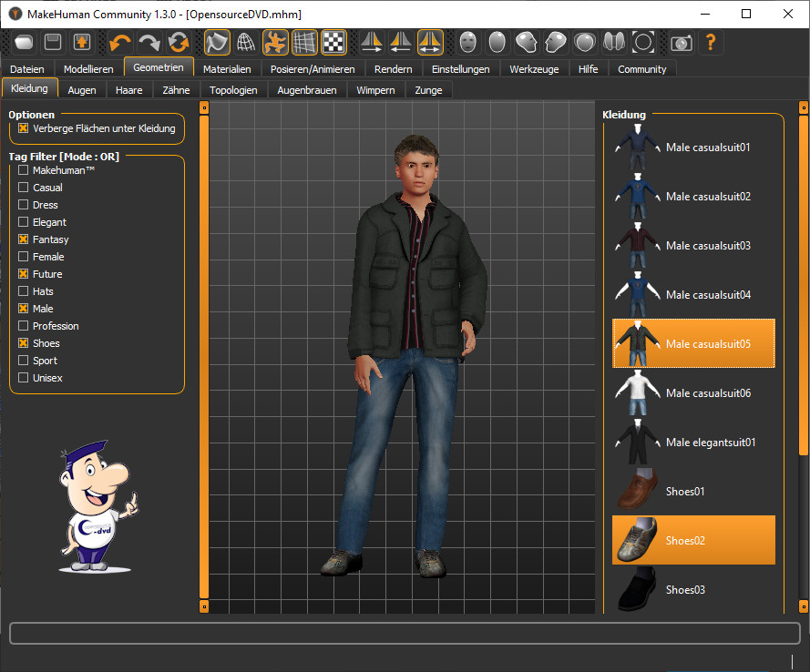Click the Redo arrow icon

tap(149, 43)
